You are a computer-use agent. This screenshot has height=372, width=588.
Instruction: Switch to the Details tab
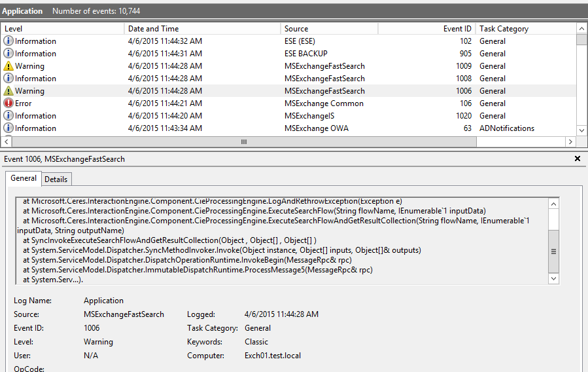[x=56, y=179]
